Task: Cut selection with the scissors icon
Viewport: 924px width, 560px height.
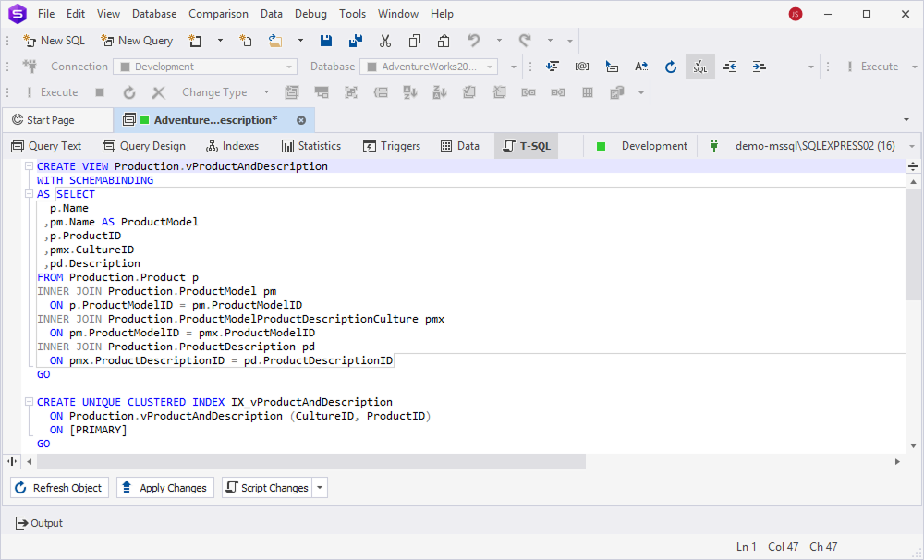Action: click(384, 41)
